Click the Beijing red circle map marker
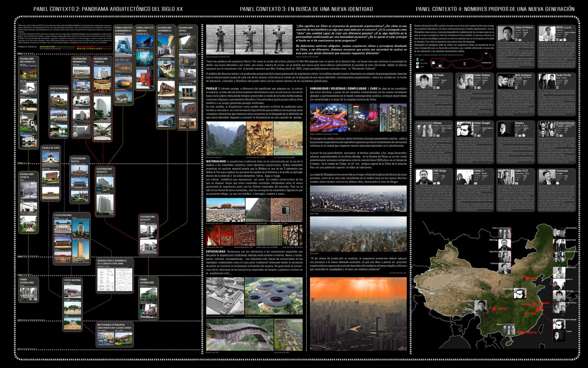The height and width of the screenshot is (368, 588). [x=527, y=278]
